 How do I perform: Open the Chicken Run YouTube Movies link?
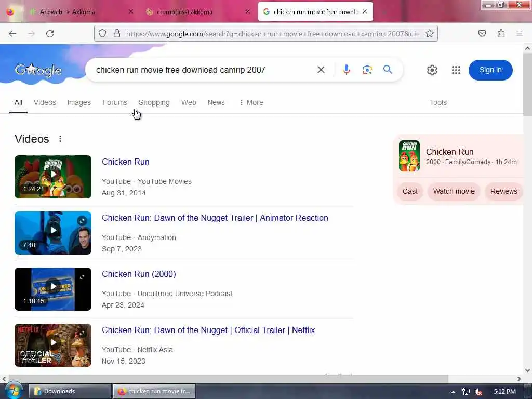(126, 162)
